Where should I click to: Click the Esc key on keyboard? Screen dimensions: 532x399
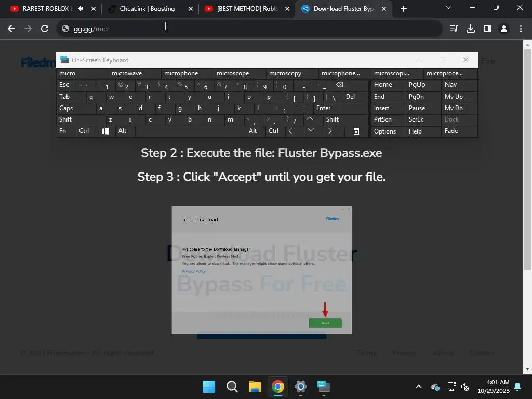pos(66,85)
